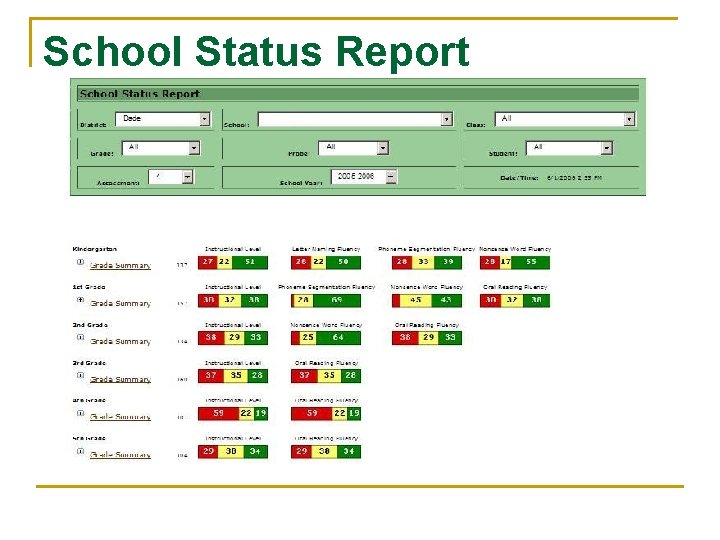Click yellow 38 segment in last Instructional Level bar
The height and width of the screenshot is (540, 720).
[x=231, y=452]
